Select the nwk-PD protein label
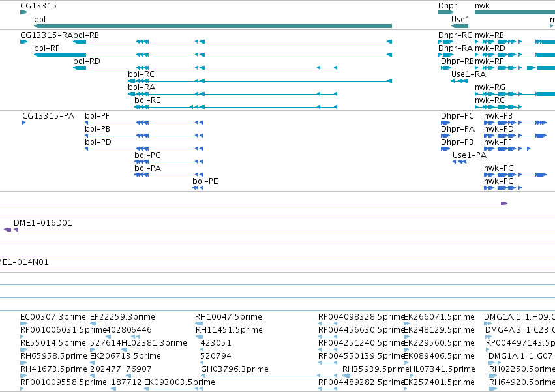 [x=499, y=129]
